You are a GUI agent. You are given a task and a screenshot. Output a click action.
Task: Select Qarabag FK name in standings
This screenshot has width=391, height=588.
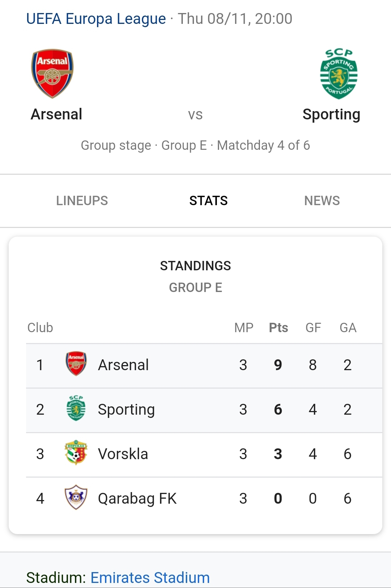point(137,498)
